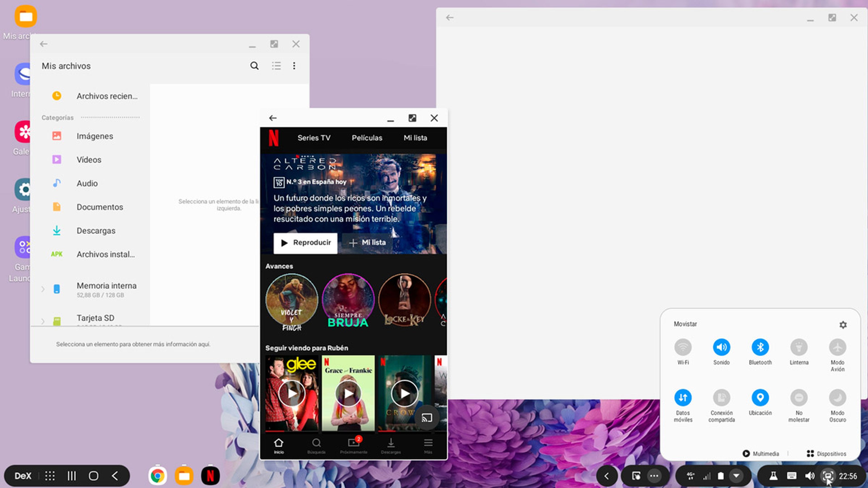
Task: Open Mis archivos more options menu
Action: [294, 66]
